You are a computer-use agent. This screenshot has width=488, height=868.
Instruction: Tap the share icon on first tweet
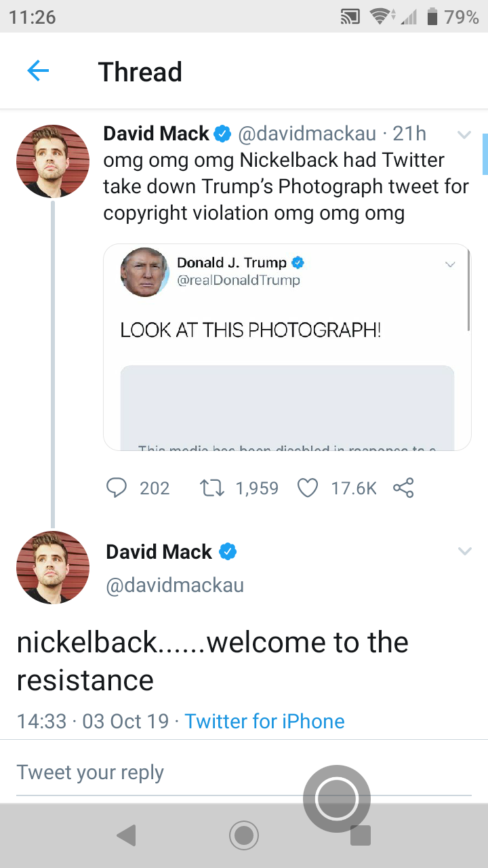(x=404, y=488)
